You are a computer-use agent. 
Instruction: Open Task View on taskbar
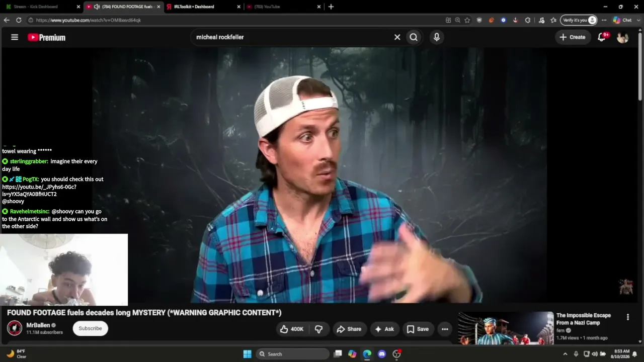[338, 354]
